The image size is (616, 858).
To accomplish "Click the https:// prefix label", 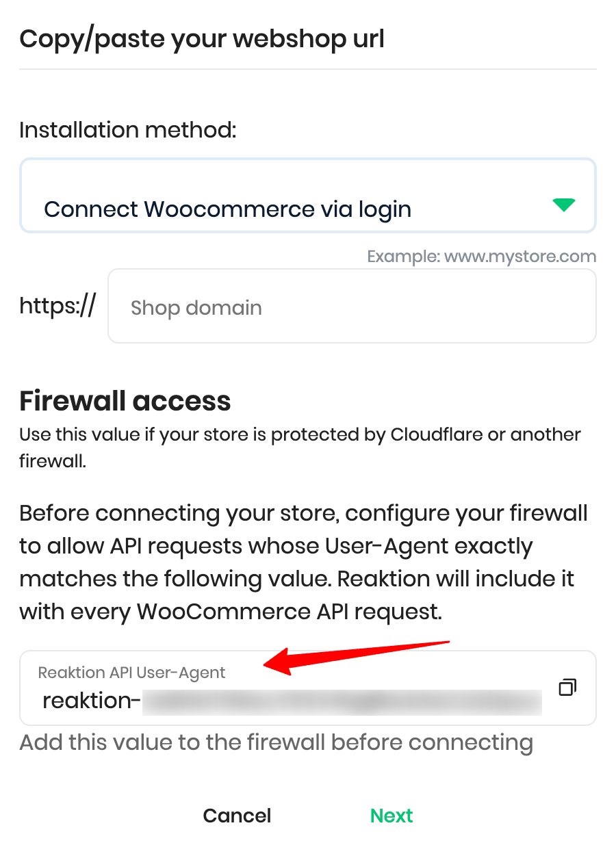I will tap(58, 306).
